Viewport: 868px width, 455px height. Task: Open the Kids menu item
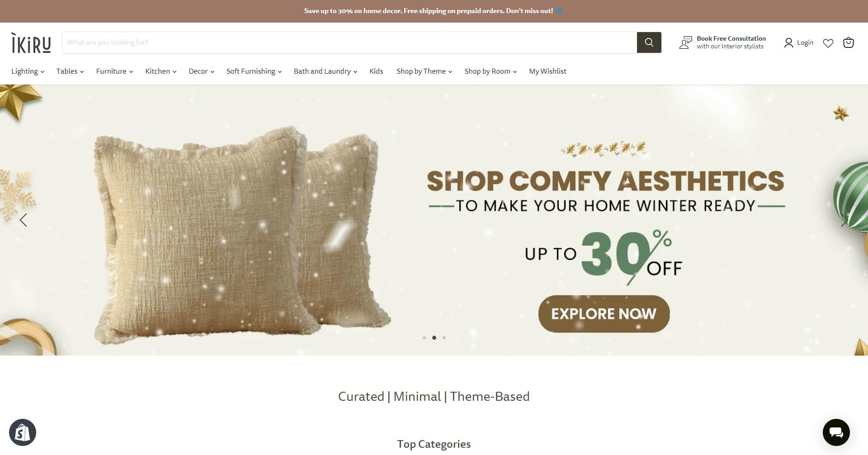(x=376, y=71)
